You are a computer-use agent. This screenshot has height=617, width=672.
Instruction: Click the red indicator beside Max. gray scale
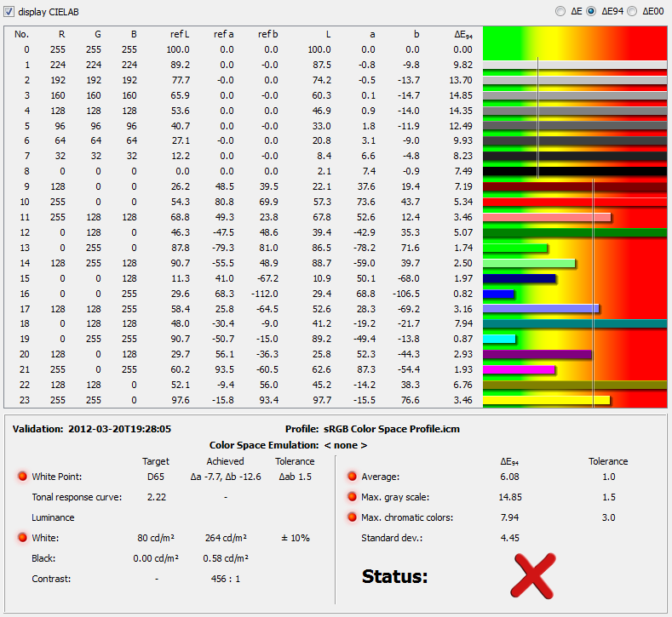[x=352, y=497]
